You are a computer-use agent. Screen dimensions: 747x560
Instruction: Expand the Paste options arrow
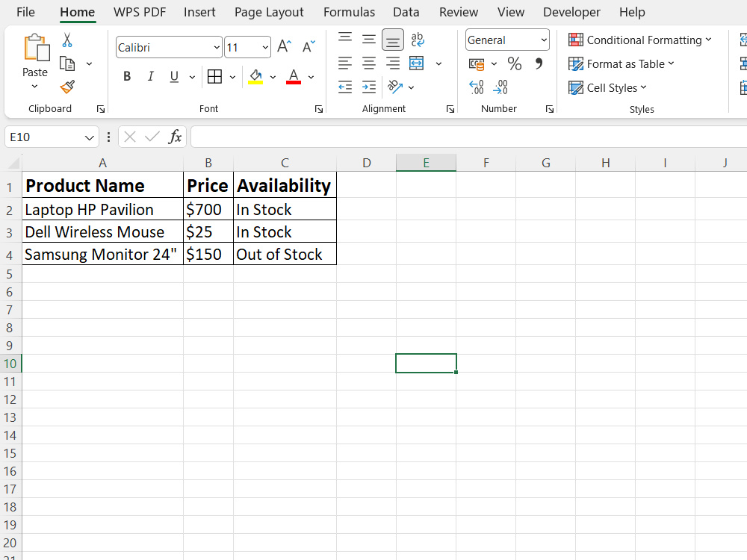pyautogui.click(x=34, y=87)
